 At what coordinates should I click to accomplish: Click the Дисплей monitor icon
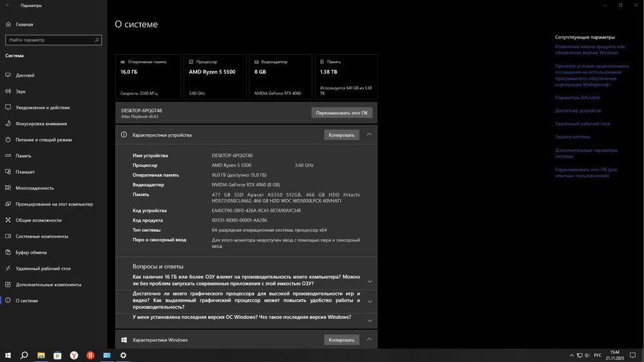8,75
